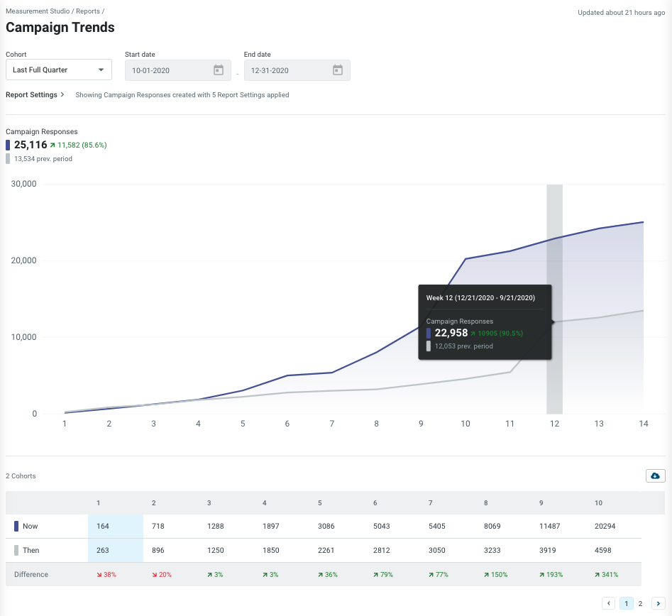Click the highlighted Now value 164 cell
672x616 pixels.
coord(116,526)
